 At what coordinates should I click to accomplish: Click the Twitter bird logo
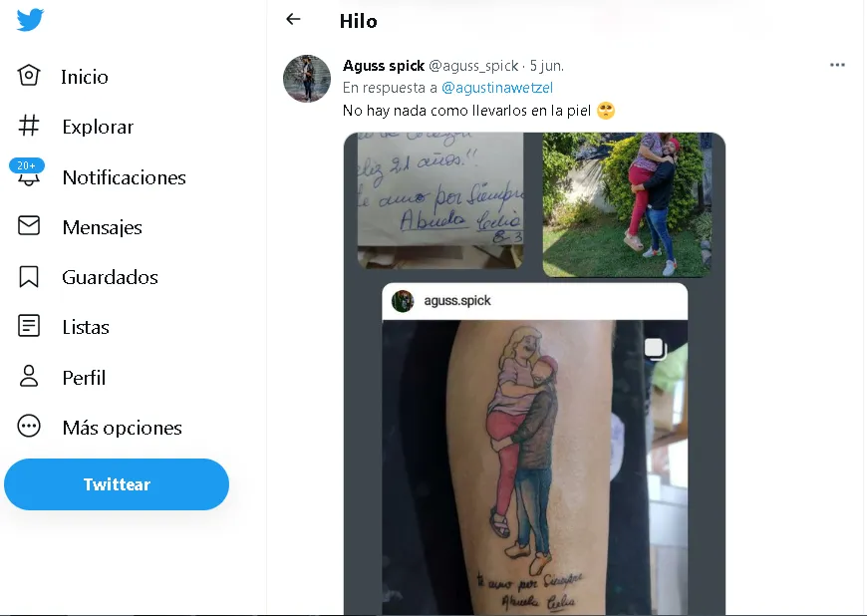[30, 20]
